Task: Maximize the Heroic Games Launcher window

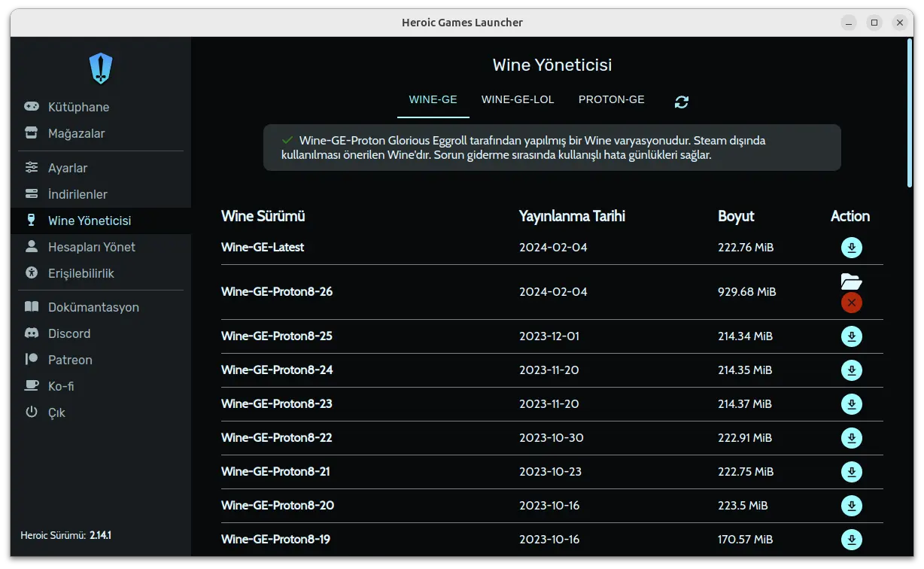Action: (874, 23)
